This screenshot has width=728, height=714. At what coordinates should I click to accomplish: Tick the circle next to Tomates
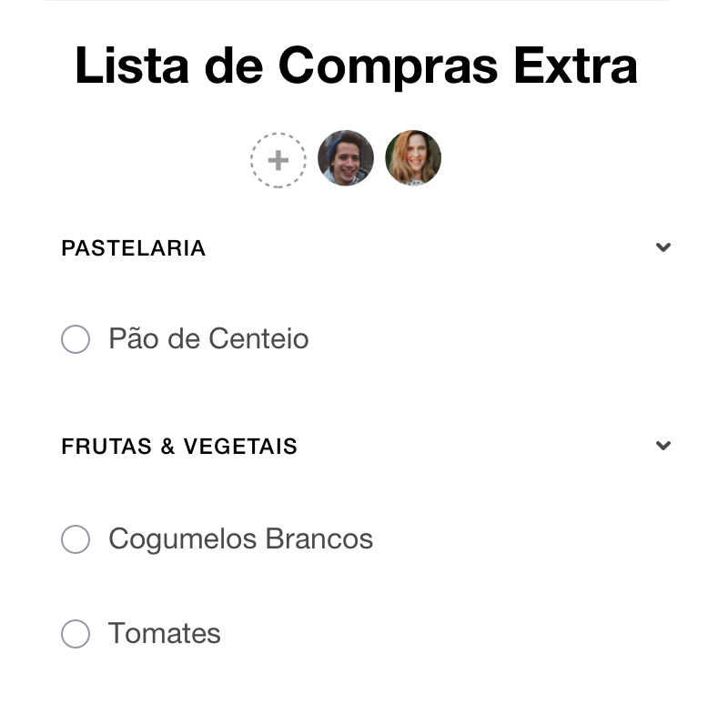(x=76, y=634)
